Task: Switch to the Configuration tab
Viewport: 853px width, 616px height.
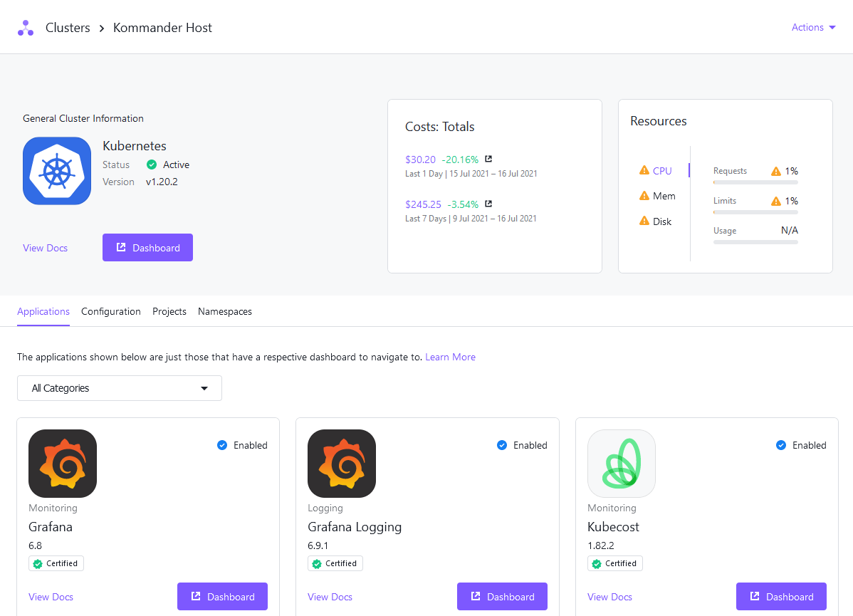Action: [x=111, y=311]
